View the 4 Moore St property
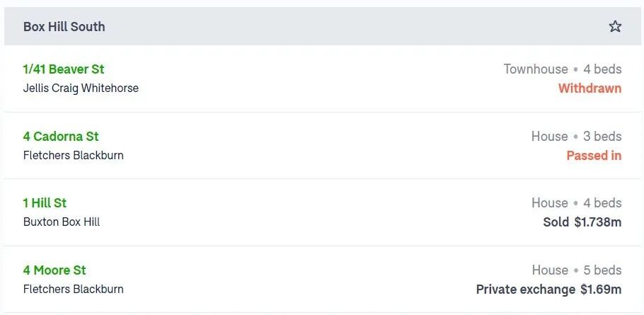The image size is (644, 315). [x=54, y=270]
